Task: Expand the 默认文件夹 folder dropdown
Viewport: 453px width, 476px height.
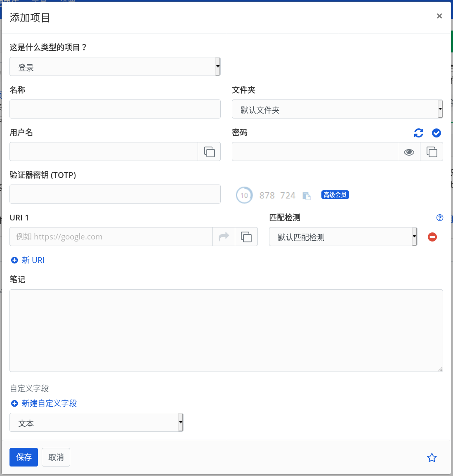Action: pos(337,109)
